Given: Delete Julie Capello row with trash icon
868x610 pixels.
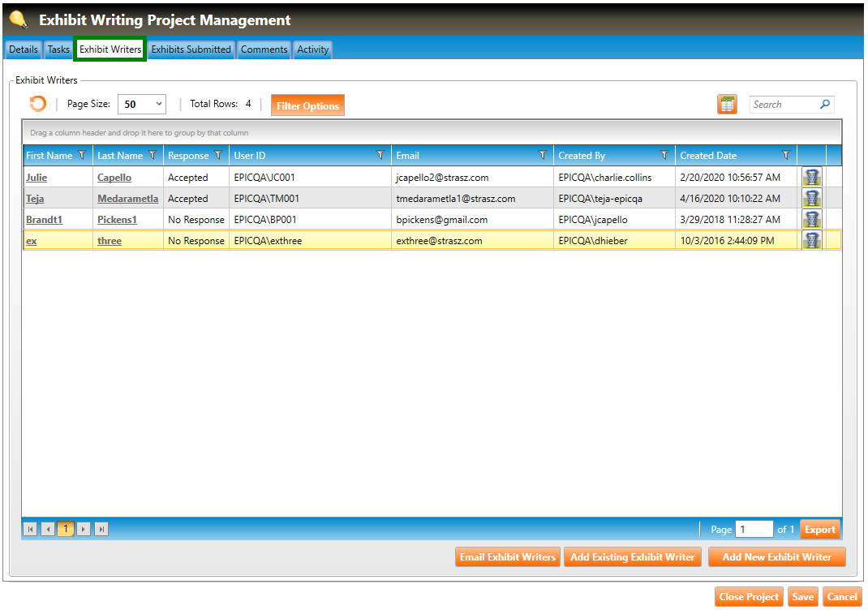Looking at the screenshot, I should click(811, 177).
